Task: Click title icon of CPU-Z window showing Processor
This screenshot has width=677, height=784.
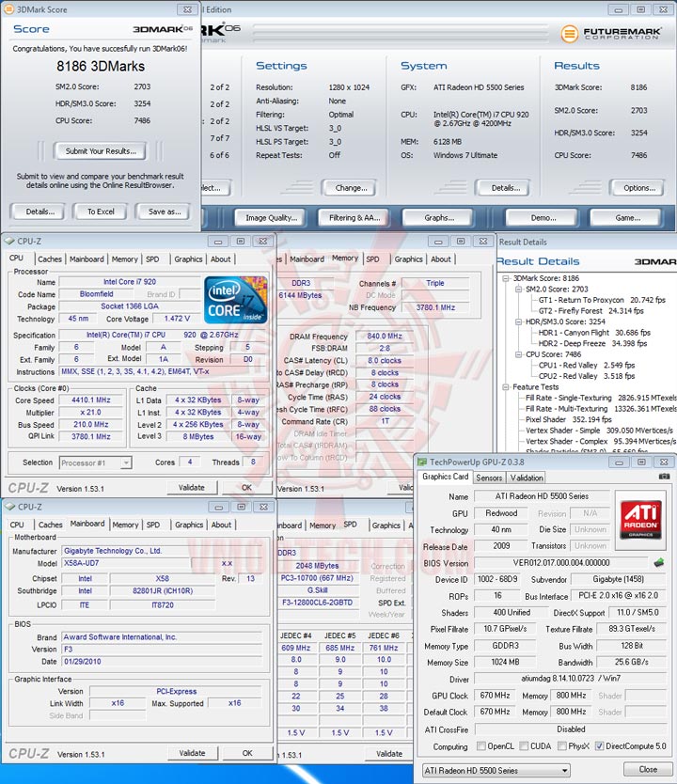Action: (9, 241)
